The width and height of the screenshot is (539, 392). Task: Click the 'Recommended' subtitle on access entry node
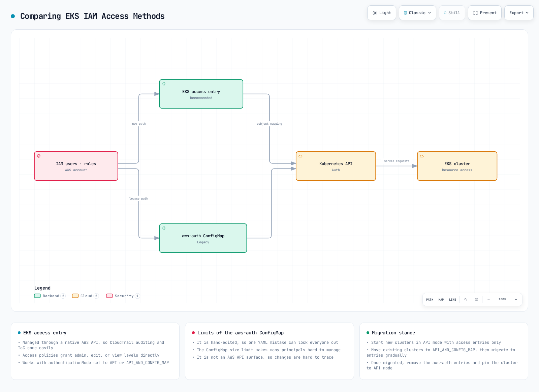201,98
